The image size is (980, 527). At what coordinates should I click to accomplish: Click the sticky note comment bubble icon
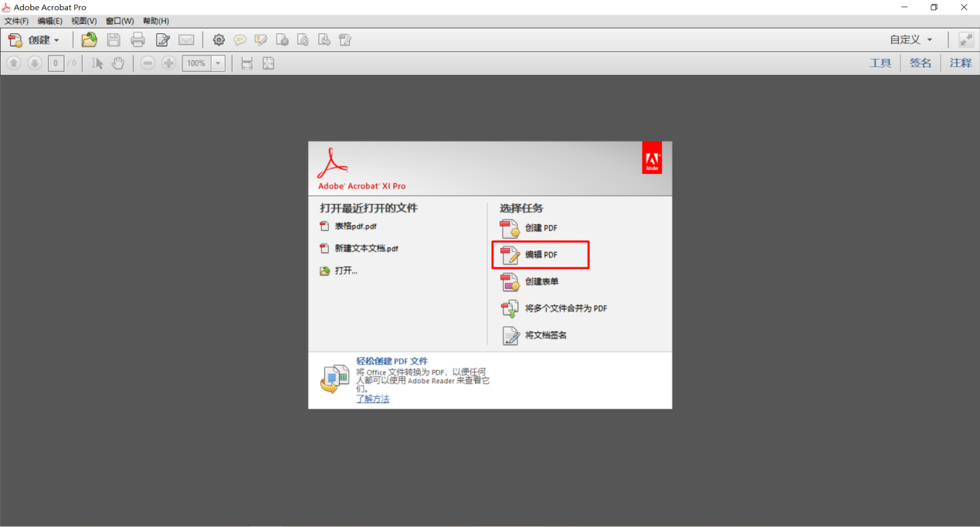240,40
